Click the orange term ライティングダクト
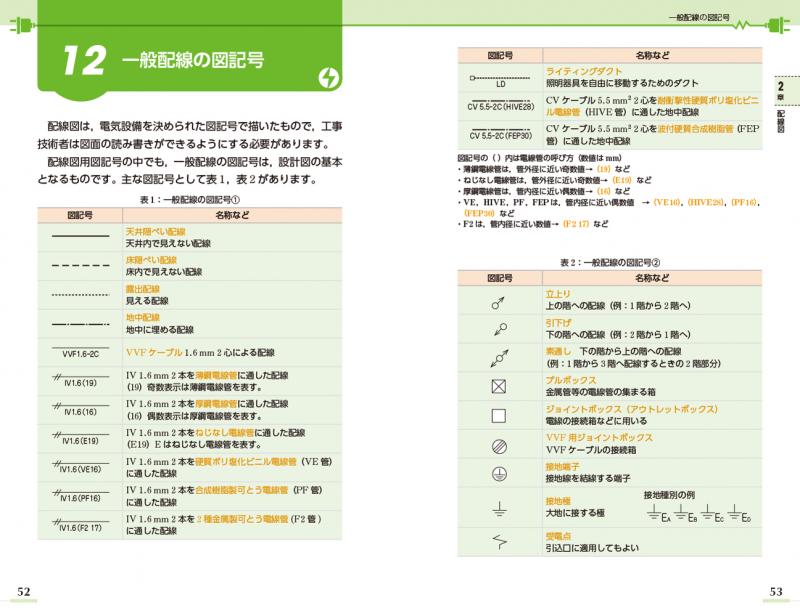 584,71
